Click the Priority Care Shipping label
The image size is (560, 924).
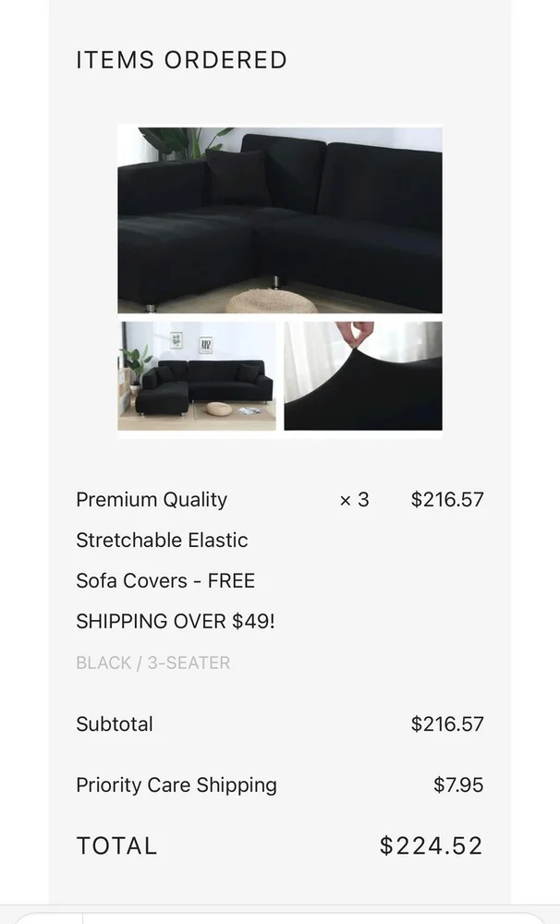177,785
